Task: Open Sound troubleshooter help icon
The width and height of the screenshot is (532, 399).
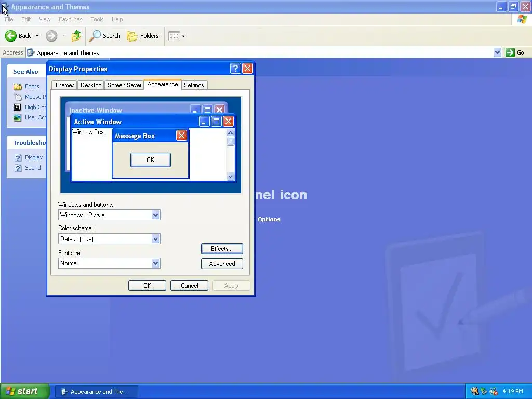Action: coord(18,168)
